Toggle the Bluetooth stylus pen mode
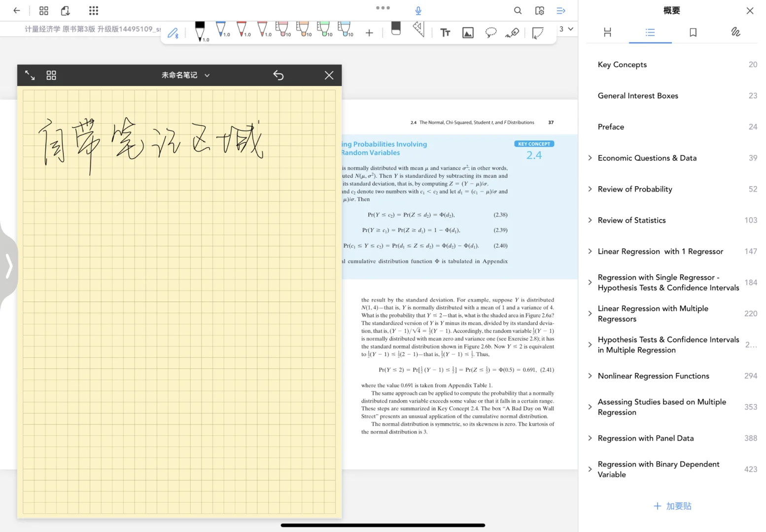 click(173, 33)
